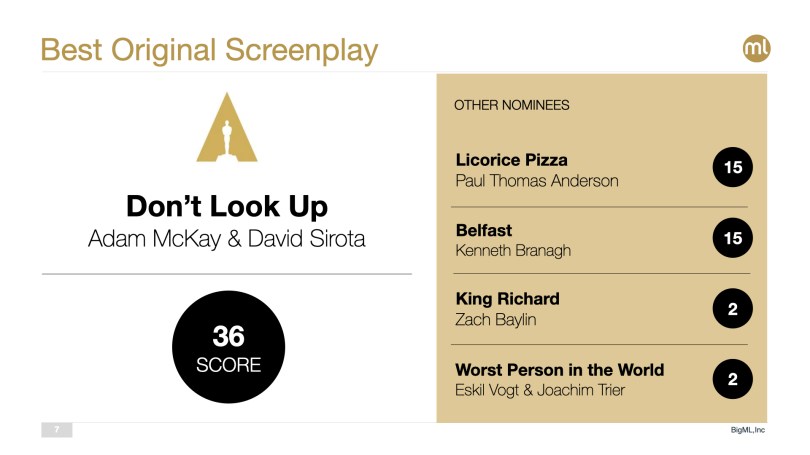Click Eskil Vogt & Joachim Trier text
This screenshot has width=810, height=455.
coord(540,390)
